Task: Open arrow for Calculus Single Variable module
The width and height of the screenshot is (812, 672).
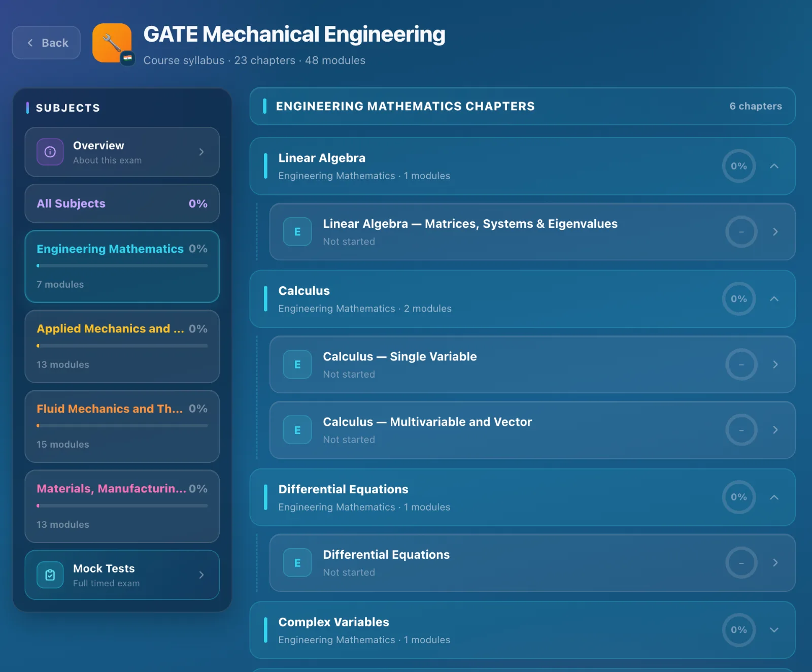Action: 775,364
